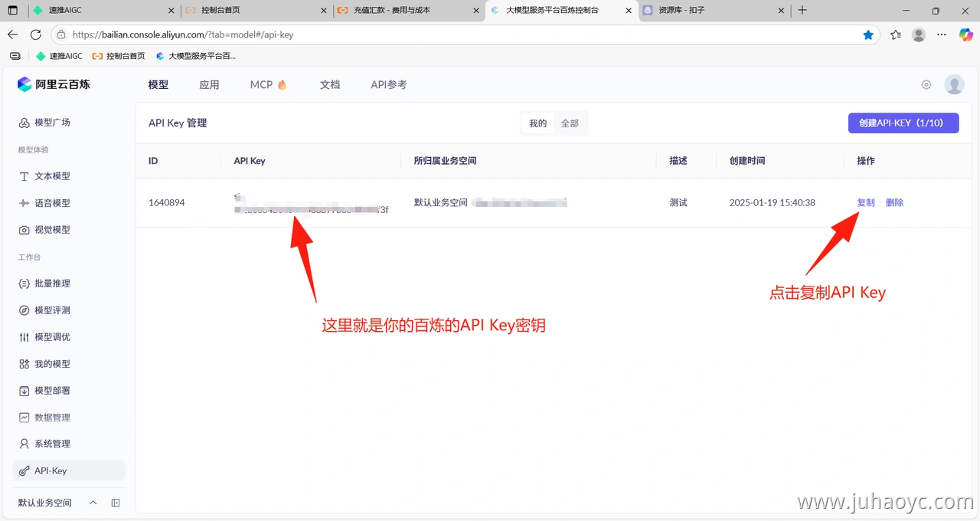Image resolution: width=980 pixels, height=521 pixels.
Task: Reload the page with refresh icon
Action: coord(35,34)
